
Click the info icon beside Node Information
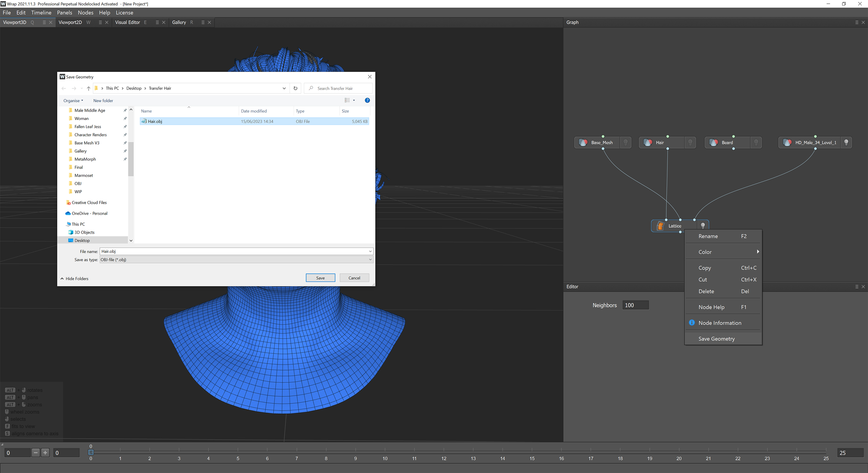tap(692, 323)
